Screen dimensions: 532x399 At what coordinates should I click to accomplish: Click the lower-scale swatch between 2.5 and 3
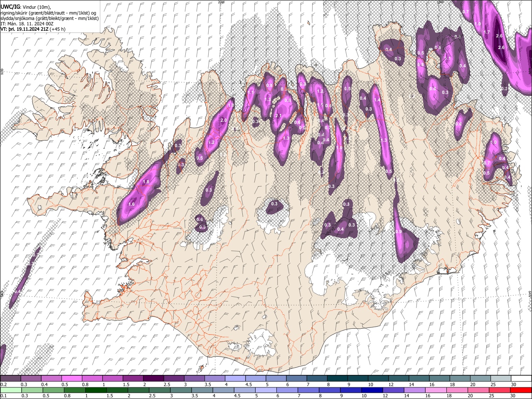[x=159, y=390]
